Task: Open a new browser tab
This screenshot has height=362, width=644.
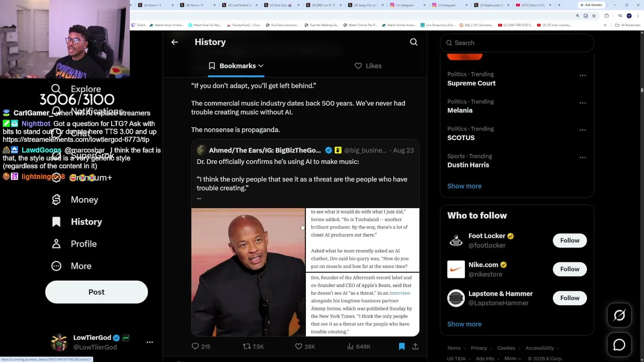Action: 559,5
